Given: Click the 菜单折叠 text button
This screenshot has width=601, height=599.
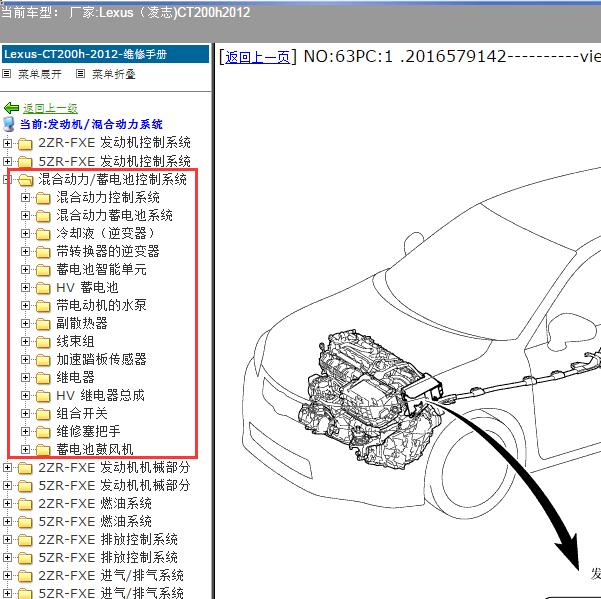Looking at the screenshot, I should (114, 74).
